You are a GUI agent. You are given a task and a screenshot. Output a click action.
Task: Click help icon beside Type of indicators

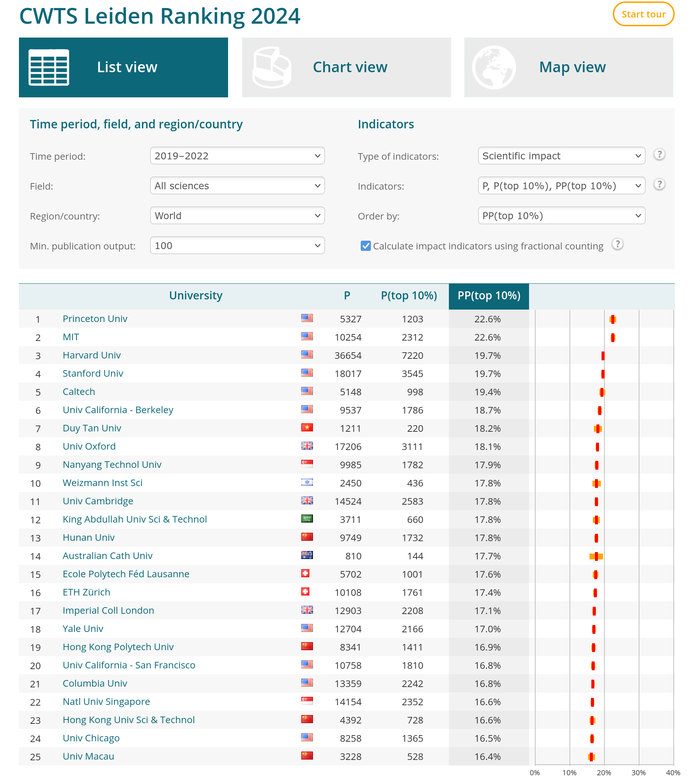tap(659, 155)
